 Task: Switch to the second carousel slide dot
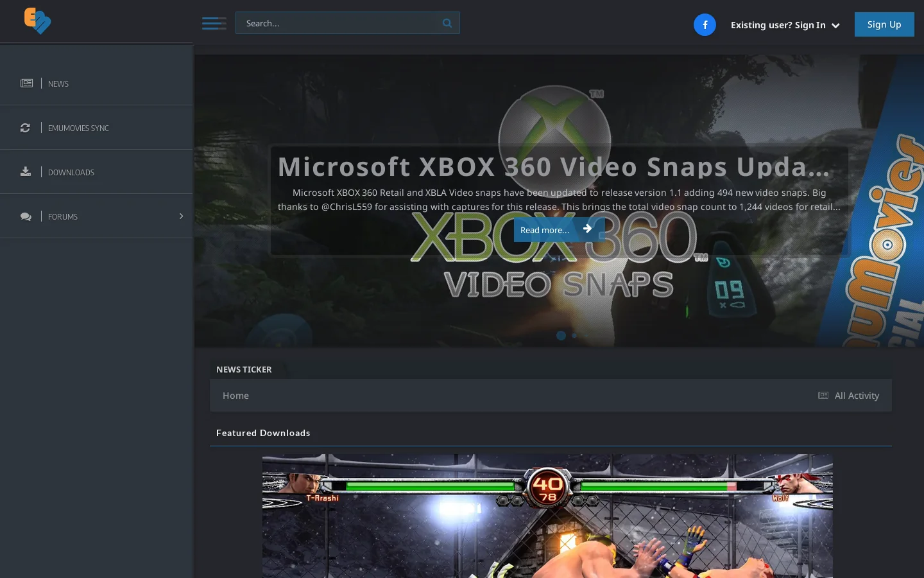pyautogui.click(x=574, y=335)
